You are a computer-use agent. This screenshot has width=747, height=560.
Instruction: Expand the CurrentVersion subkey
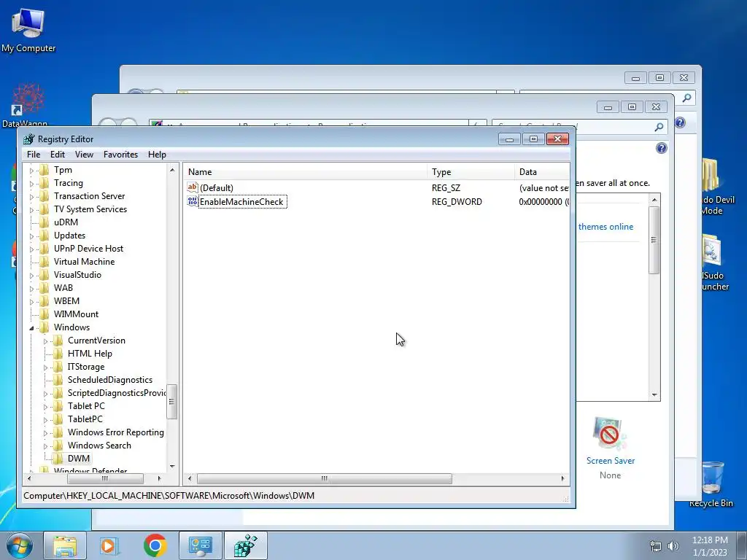[x=45, y=341]
